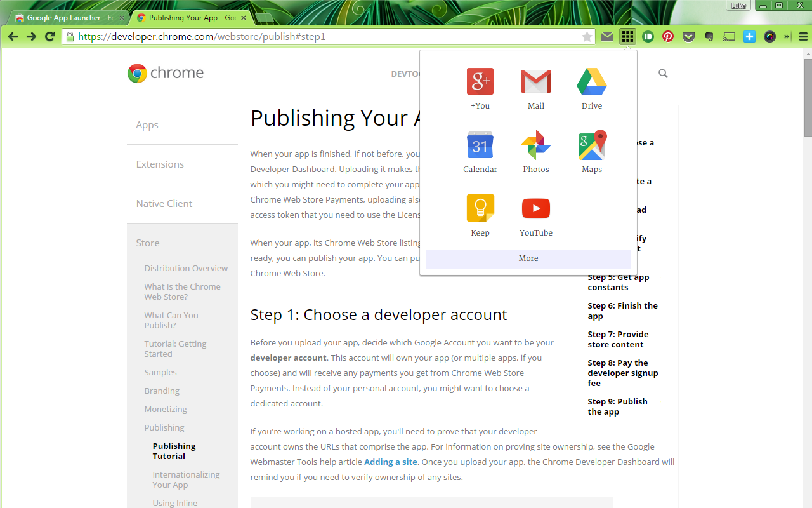Image resolution: width=812 pixels, height=508 pixels.
Task: Click the green padlock site info icon
Action: click(70, 37)
